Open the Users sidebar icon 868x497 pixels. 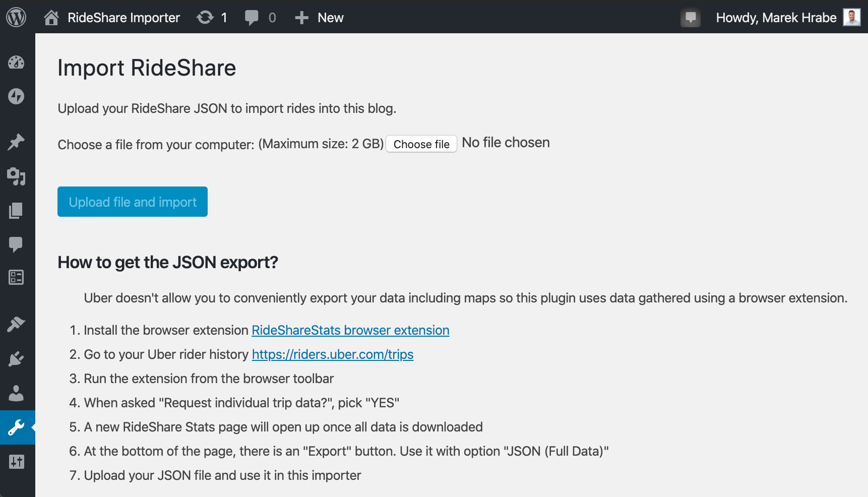(16, 393)
